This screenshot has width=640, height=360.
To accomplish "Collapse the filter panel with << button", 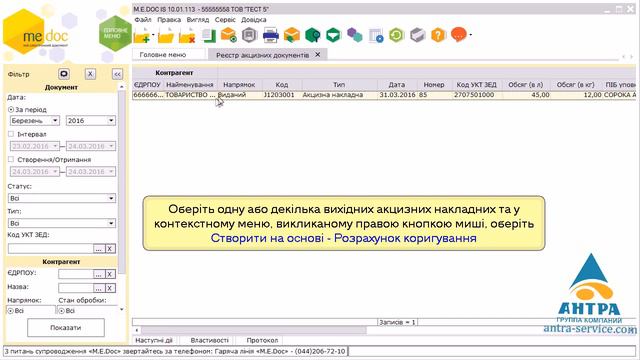I will (x=118, y=74).
